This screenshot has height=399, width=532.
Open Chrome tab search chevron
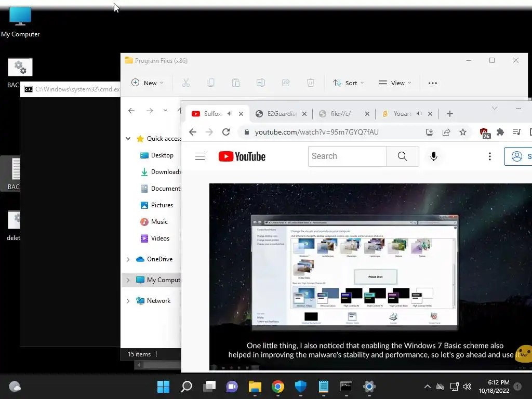[495, 108]
